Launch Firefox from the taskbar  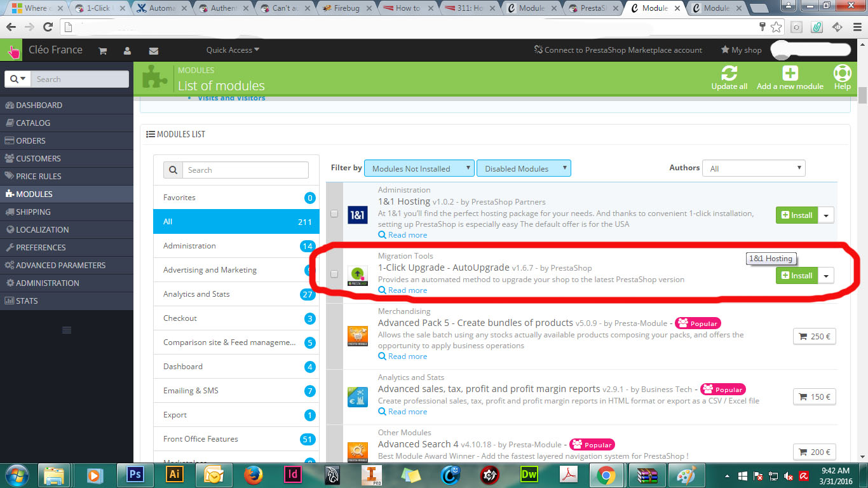253,475
